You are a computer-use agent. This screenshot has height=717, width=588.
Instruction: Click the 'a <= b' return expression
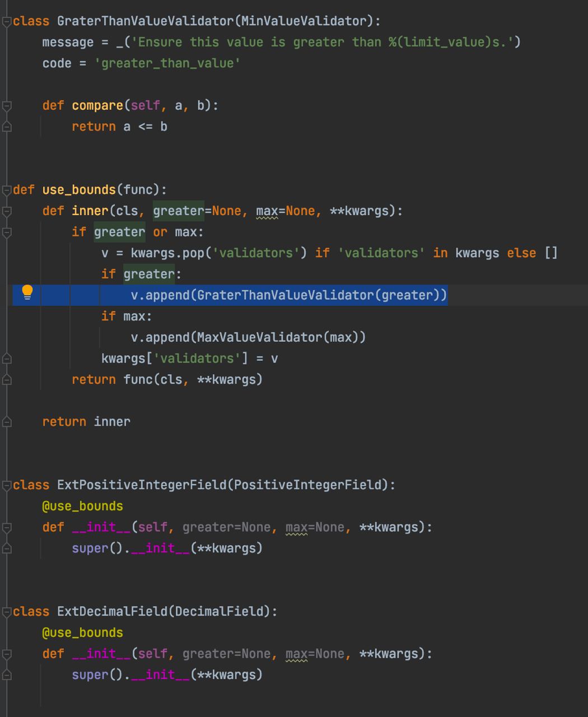[x=145, y=127]
